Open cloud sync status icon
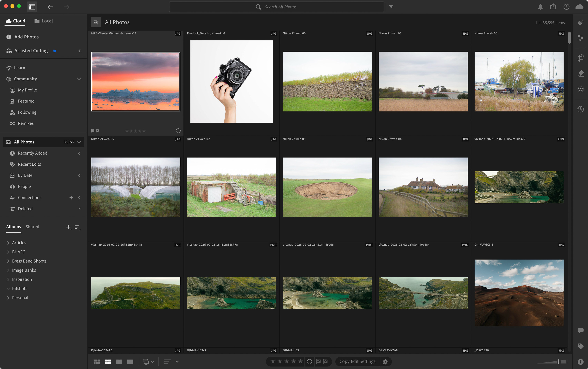 point(579,7)
